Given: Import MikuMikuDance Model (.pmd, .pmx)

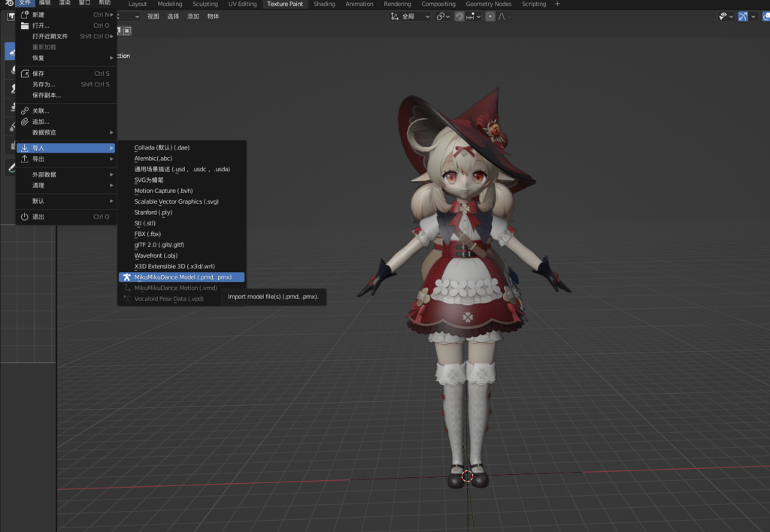Looking at the screenshot, I should point(182,277).
